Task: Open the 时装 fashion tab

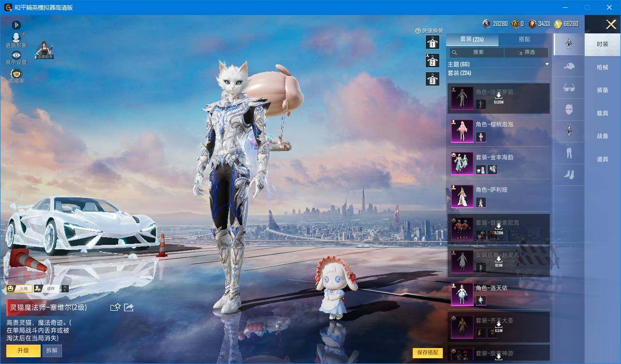Action: click(603, 44)
